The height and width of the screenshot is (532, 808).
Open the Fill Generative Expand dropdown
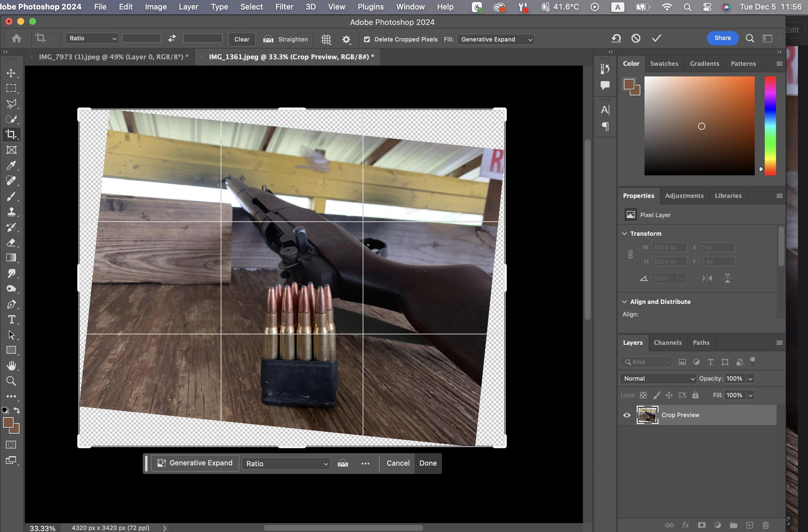[495, 39]
